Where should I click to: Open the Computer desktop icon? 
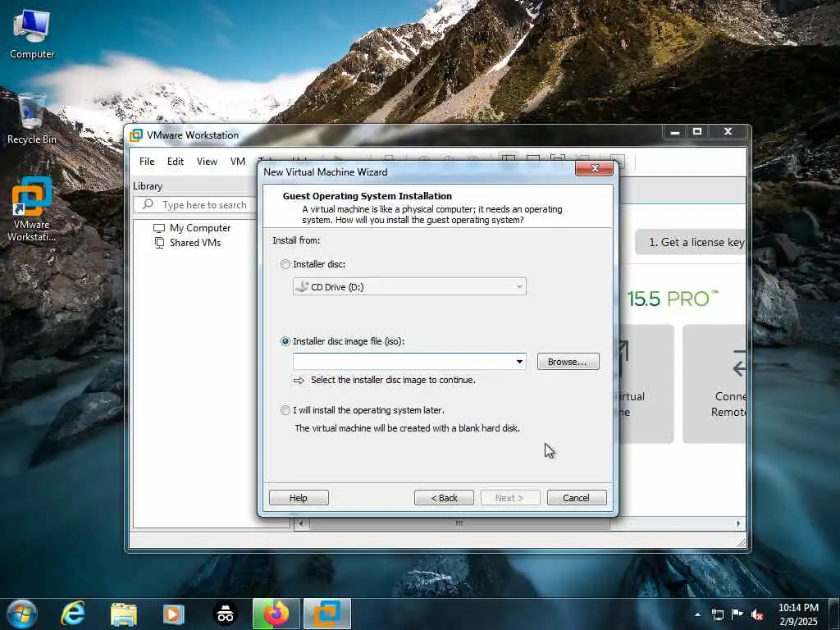[x=32, y=34]
